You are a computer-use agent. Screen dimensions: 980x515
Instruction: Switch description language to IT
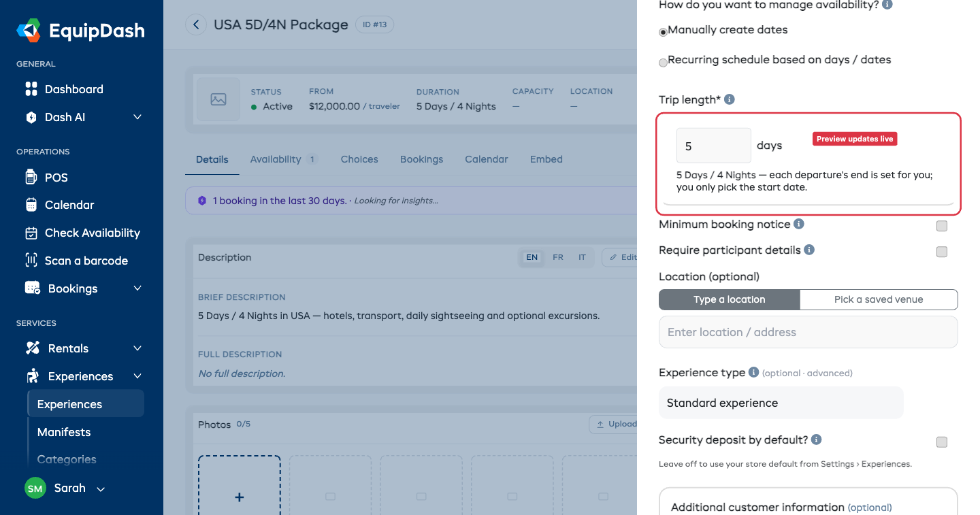[582, 257]
